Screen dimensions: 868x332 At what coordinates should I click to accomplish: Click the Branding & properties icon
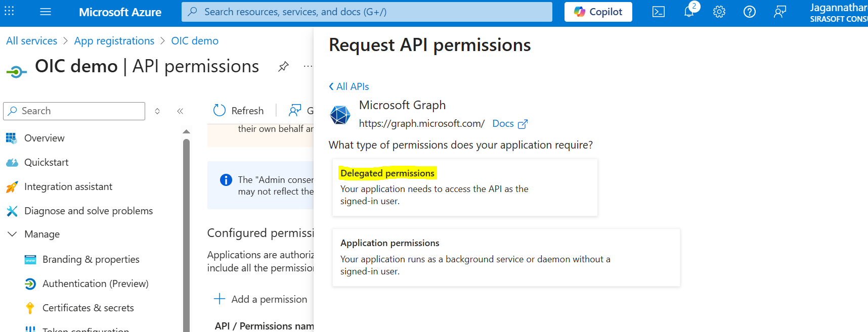30,260
